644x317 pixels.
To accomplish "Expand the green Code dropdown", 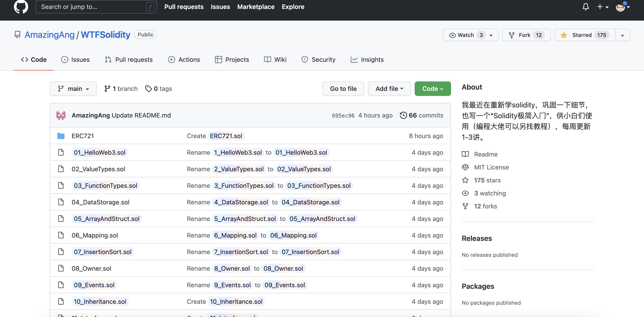I will pyautogui.click(x=432, y=89).
